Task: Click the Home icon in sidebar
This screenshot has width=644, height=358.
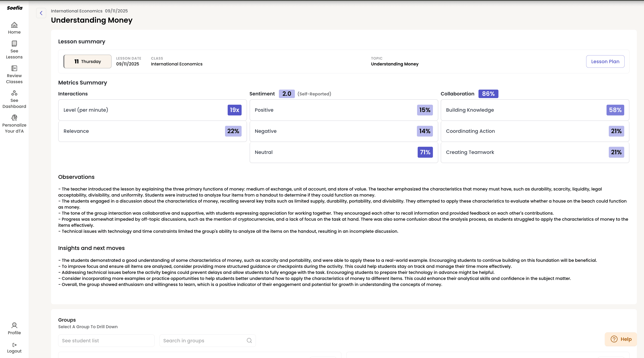Action: click(x=14, y=25)
